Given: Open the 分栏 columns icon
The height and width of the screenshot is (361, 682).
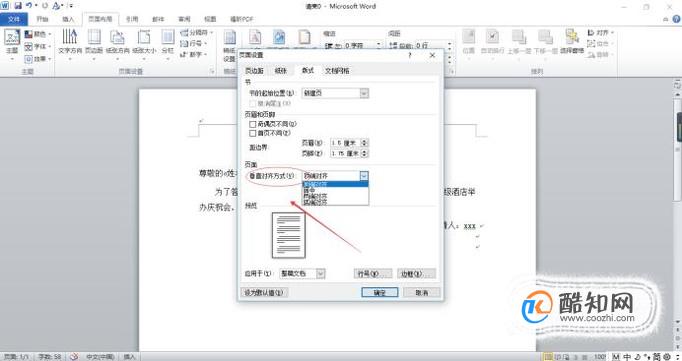Looking at the screenshot, I should [x=167, y=42].
